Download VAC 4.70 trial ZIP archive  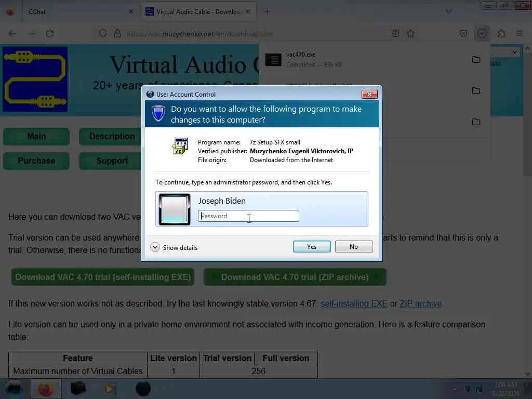[x=295, y=277]
